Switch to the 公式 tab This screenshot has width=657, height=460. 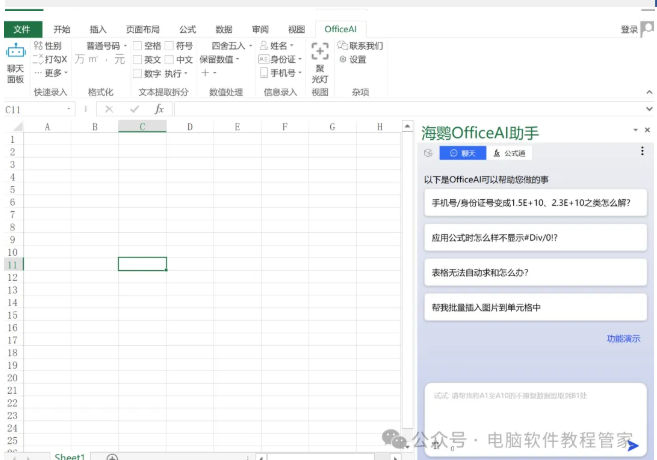coord(188,29)
